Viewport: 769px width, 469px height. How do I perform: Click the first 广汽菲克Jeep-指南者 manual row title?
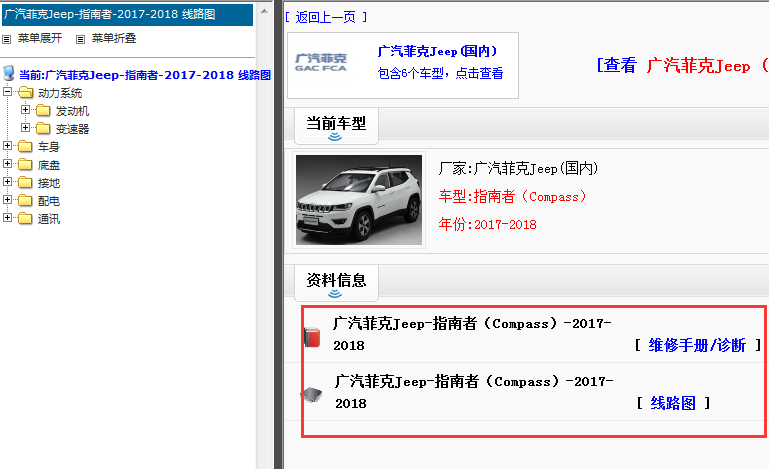pyautogui.click(x=472, y=334)
